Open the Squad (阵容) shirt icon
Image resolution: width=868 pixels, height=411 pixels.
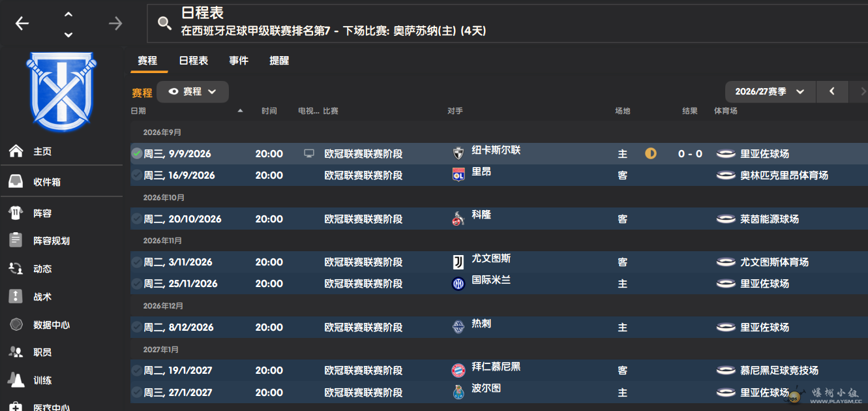(16, 213)
